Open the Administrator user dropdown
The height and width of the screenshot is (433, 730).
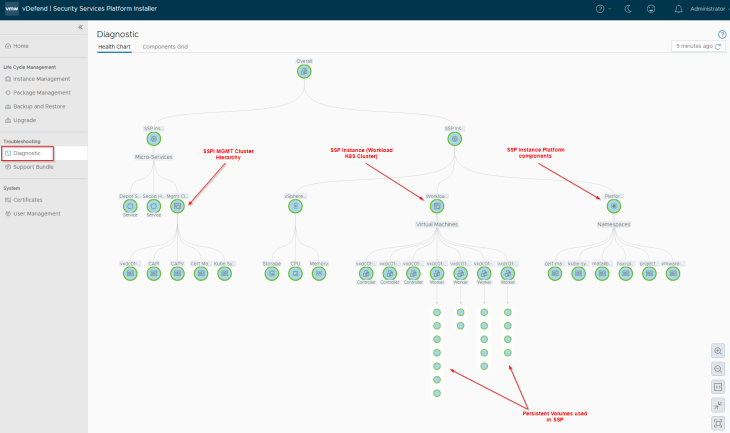pos(707,9)
